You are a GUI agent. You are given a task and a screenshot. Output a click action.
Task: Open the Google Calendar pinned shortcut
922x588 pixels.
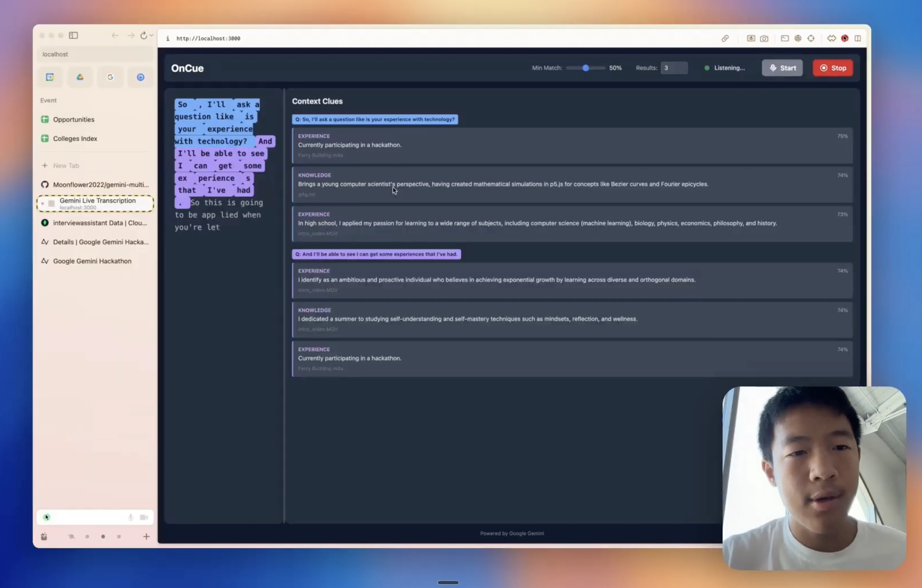coord(50,77)
